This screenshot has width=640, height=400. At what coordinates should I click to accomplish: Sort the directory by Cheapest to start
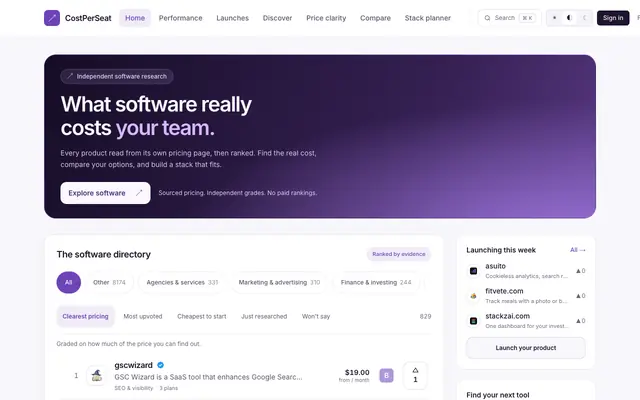point(202,316)
